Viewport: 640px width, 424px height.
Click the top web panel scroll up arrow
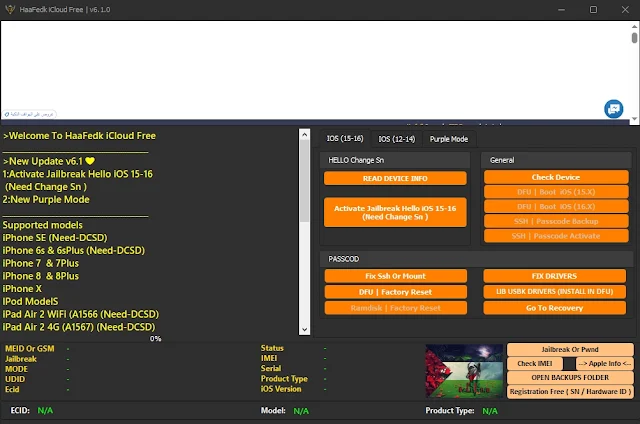[x=634, y=26]
